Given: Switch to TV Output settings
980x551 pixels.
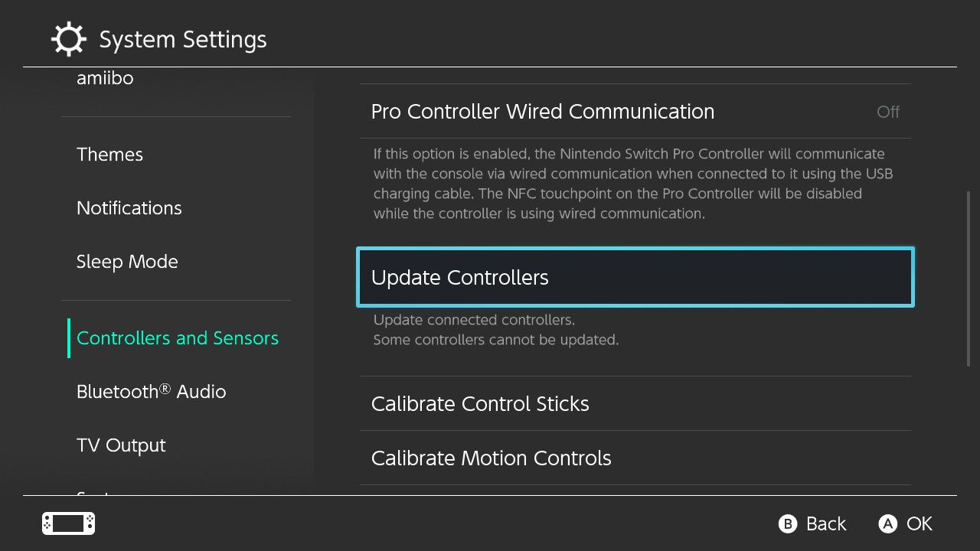Looking at the screenshot, I should (x=121, y=445).
